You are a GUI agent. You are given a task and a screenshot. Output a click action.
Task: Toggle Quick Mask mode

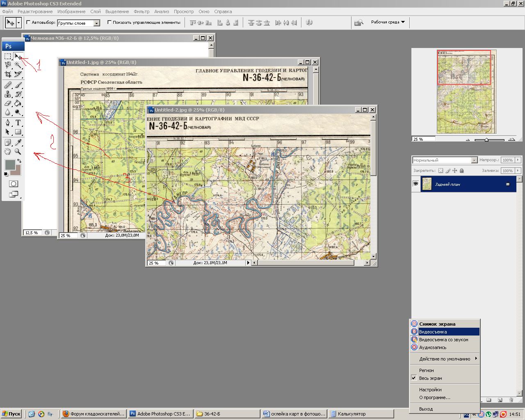[x=13, y=184]
